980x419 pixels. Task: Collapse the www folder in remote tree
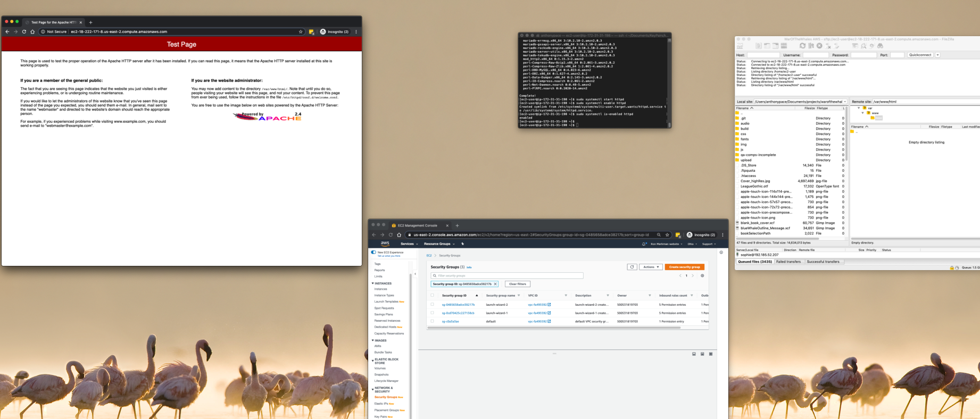click(x=862, y=113)
